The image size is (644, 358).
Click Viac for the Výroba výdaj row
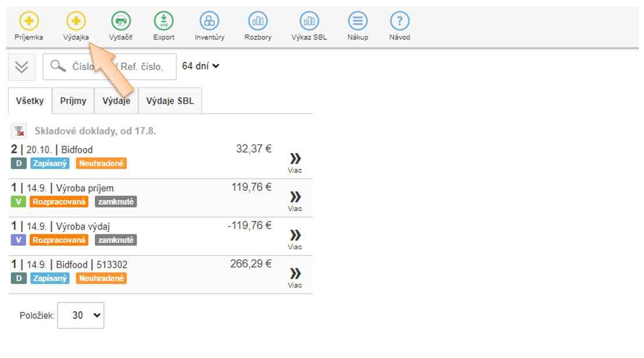[x=295, y=239]
